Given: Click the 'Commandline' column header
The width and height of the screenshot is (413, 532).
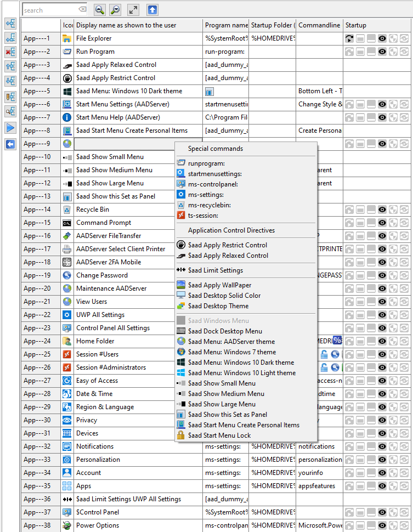Looking at the screenshot, I should click(x=319, y=25).
